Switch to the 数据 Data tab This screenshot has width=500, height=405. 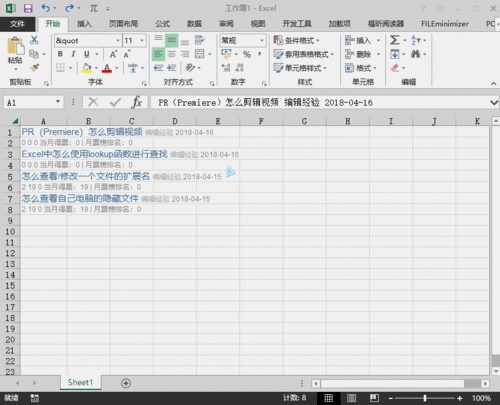pyautogui.click(x=194, y=24)
